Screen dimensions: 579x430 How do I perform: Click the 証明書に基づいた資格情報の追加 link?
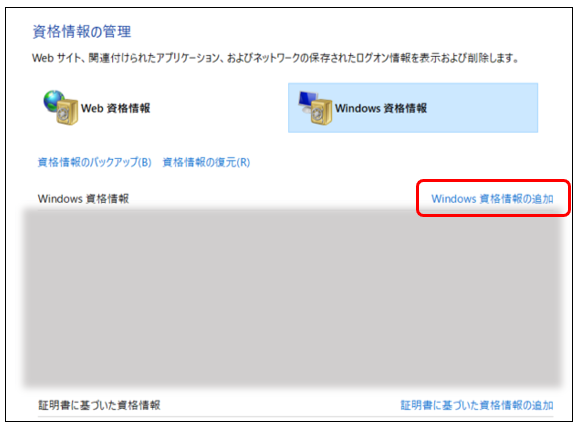tap(477, 405)
